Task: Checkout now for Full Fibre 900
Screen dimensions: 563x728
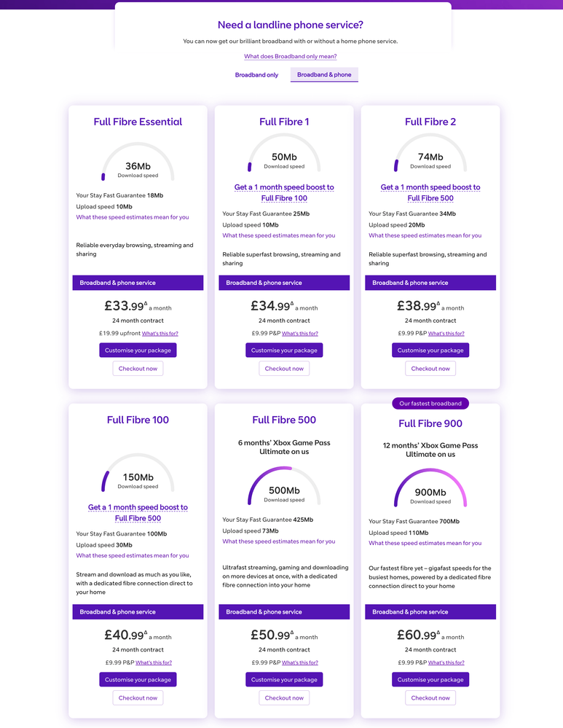Action: (x=430, y=698)
